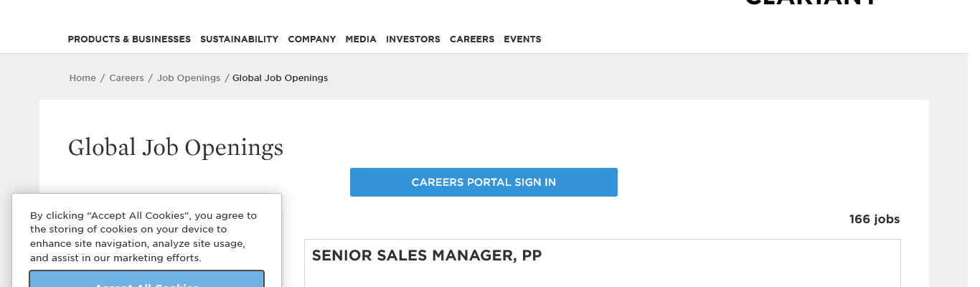Click the Global Job Openings breadcrumb item
The width and height of the screenshot is (980, 287).
[x=280, y=78]
